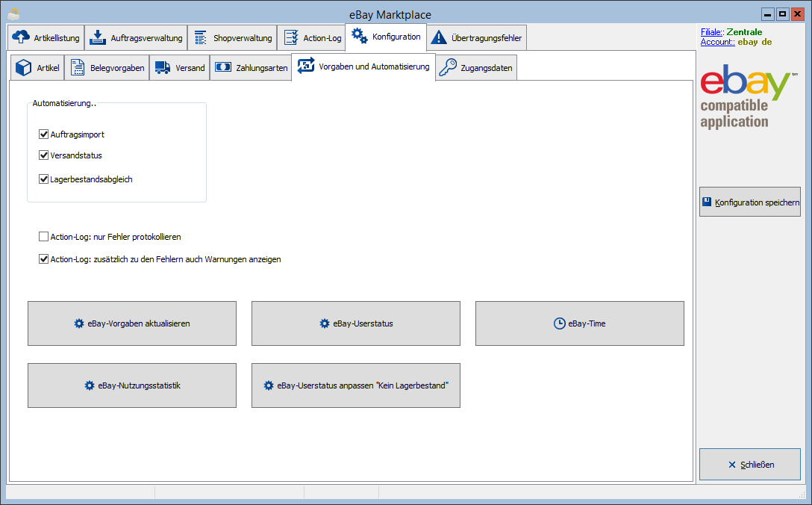
Task: Switch to the Artikel sub-tab
Action: click(37, 68)
